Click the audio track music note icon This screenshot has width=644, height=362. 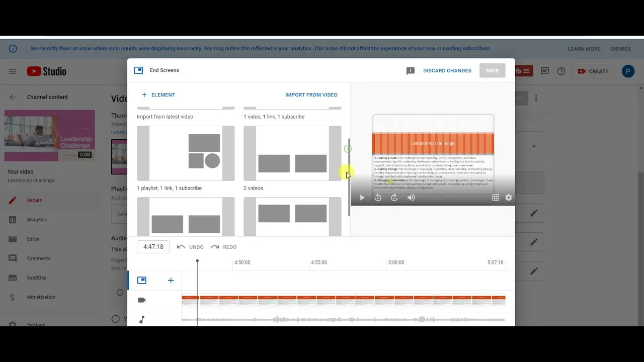pos(142,320)
